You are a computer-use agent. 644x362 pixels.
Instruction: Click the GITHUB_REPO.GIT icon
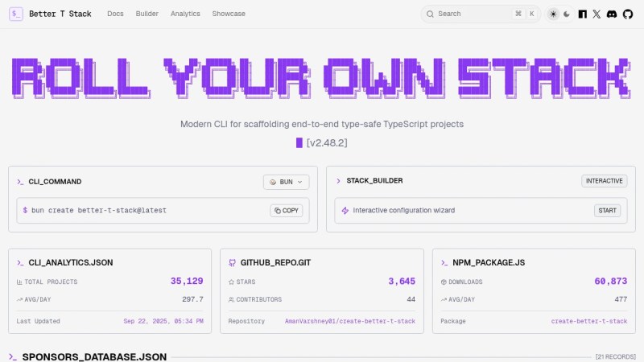tap(232, 263)
